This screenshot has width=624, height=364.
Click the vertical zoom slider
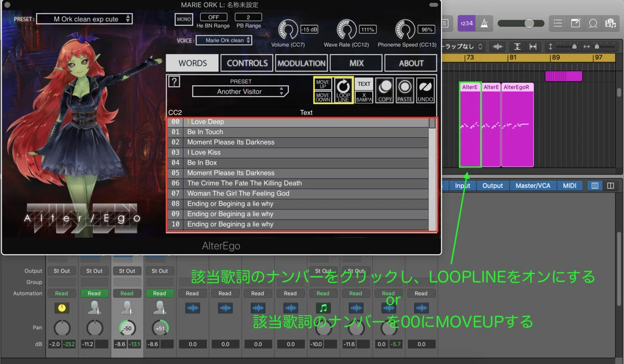click(567, 47)
